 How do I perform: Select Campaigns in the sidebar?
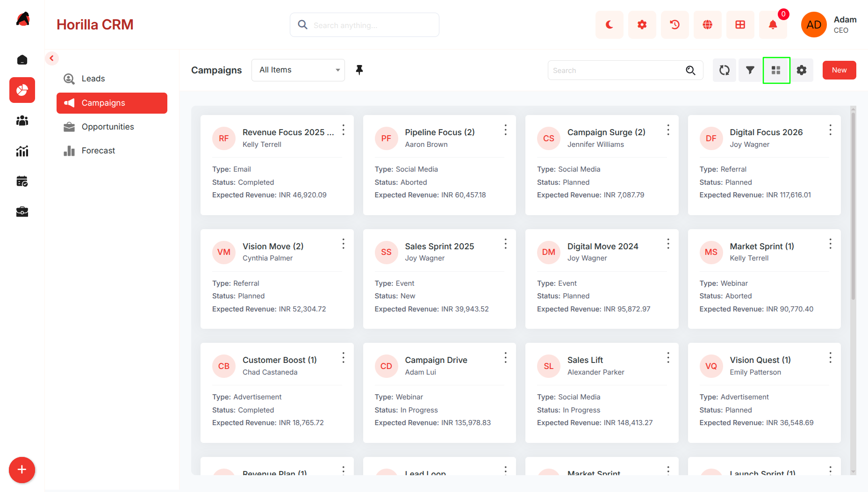[x=112, y=103]
